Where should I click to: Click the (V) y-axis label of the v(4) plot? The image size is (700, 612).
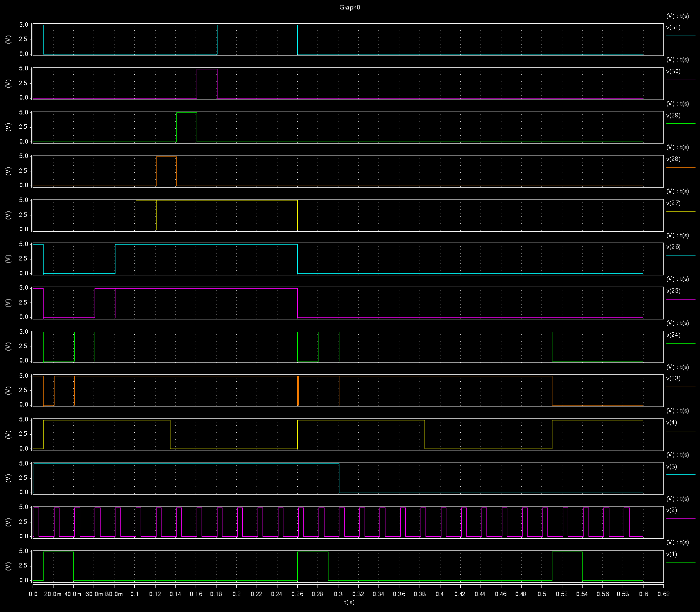coord(8,434)
